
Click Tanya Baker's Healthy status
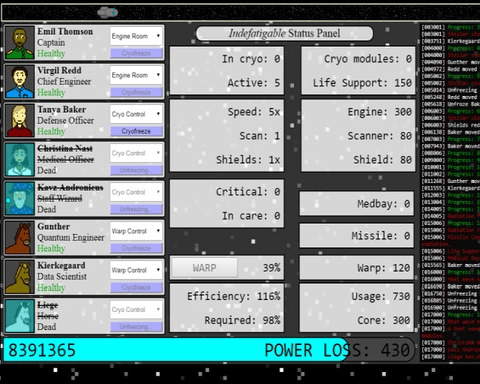coord(51,131)
